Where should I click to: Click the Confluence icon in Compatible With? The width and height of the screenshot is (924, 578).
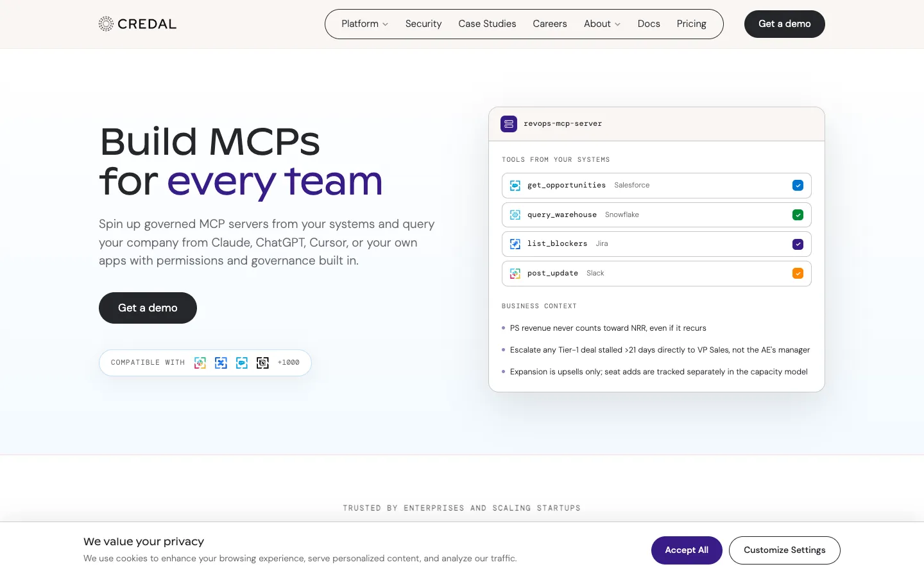pyautogui.click(x=221, y=363)
